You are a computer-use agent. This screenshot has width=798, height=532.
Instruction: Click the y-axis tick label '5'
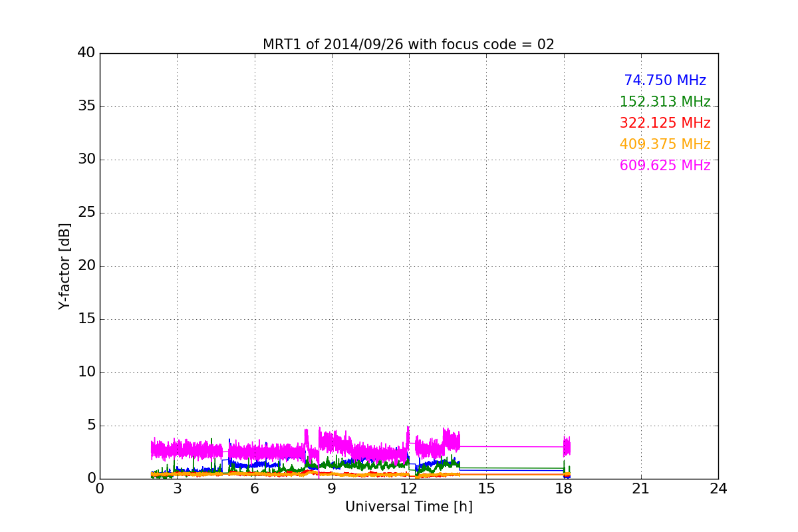91,426
